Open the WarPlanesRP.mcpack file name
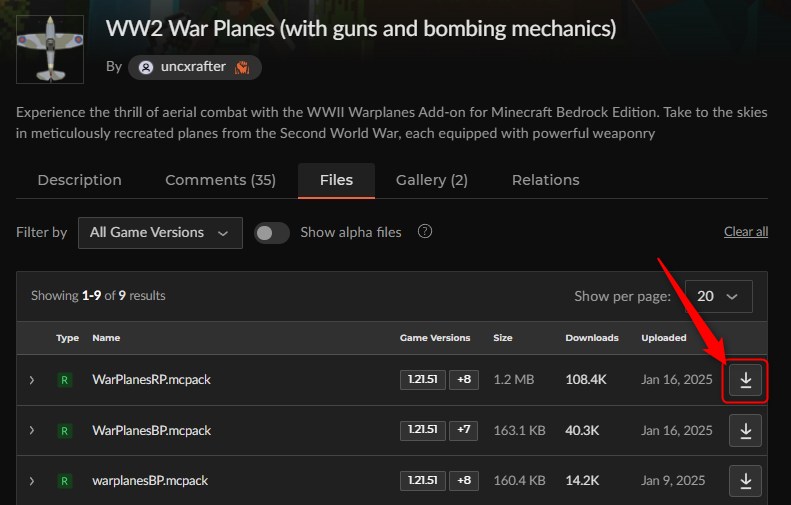Viewport: 791px width, 505px height. point(151,380)
